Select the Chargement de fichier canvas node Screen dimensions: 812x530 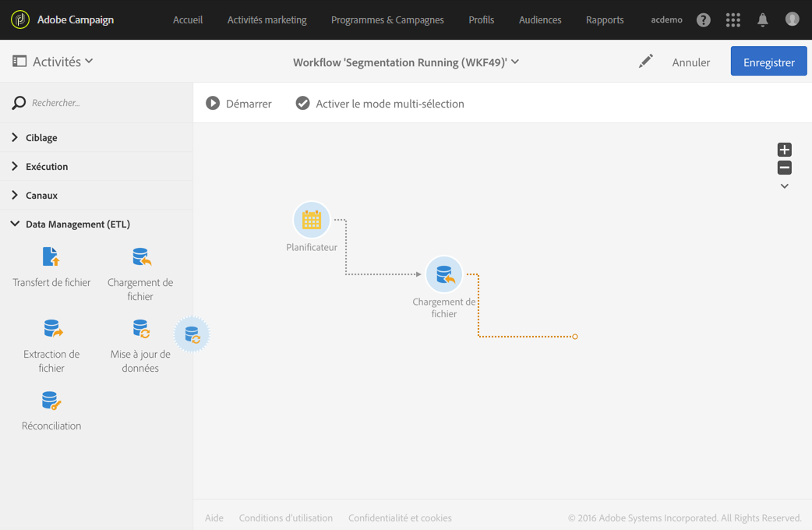tap(444, 275)
